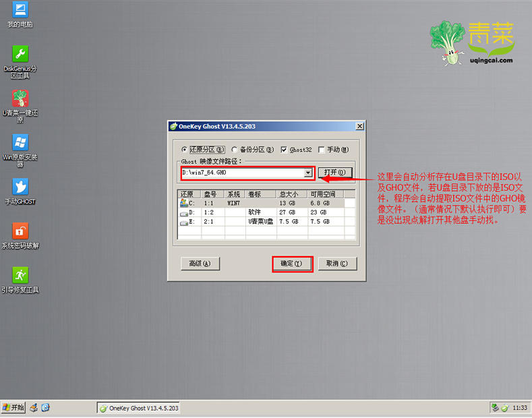532x418 pixels.
Task: Click the D: drive icon in partition list
Action: pyautogui.click(x=184, y=214)
